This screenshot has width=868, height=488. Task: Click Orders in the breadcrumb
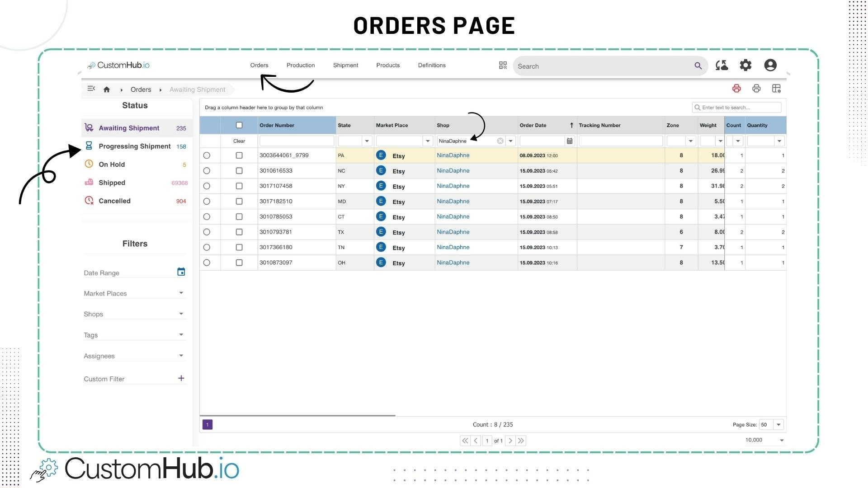[141, 89]
